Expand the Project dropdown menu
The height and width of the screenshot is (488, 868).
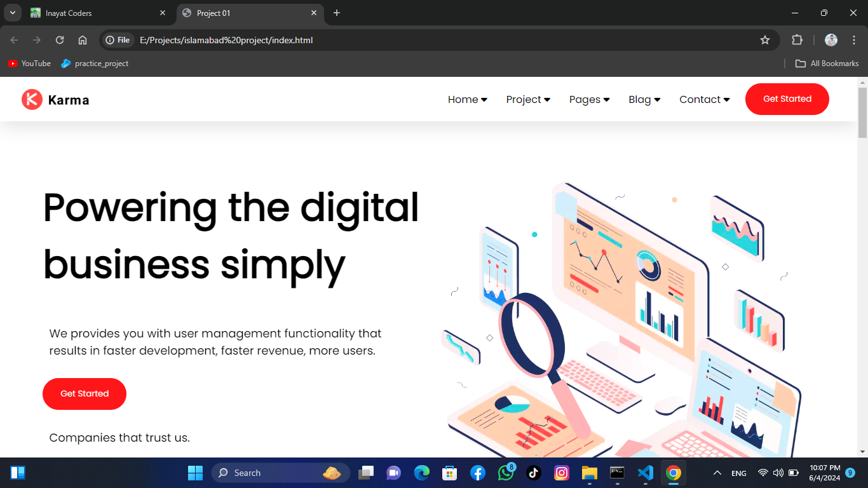(528, 100)
